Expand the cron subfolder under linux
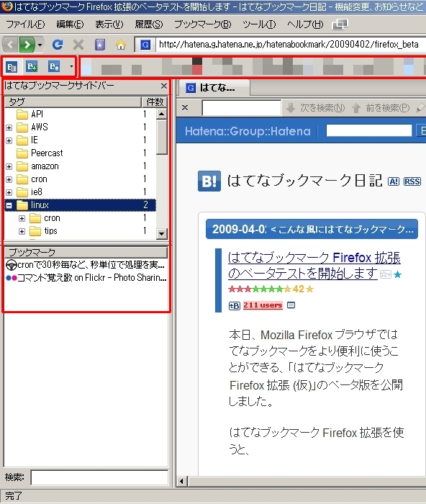 [22, 219]
